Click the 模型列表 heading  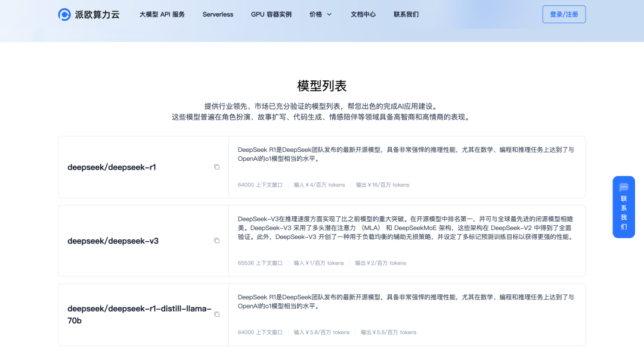[x=322, y=86]
